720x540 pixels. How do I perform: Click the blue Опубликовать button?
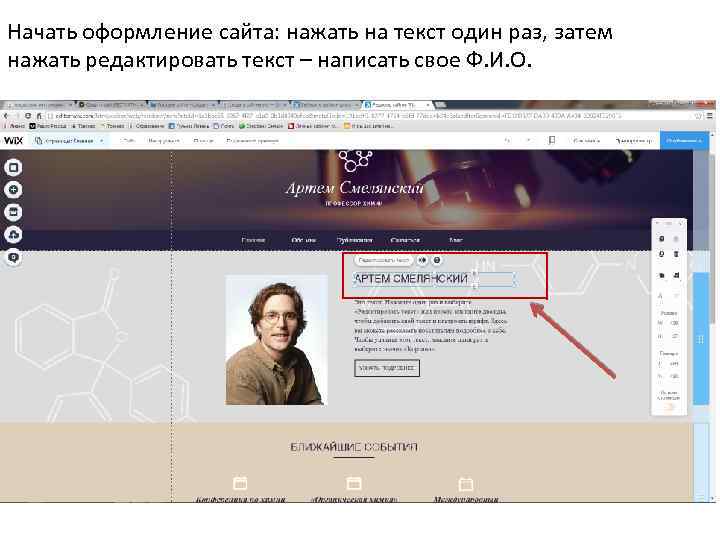coord(684,141)
